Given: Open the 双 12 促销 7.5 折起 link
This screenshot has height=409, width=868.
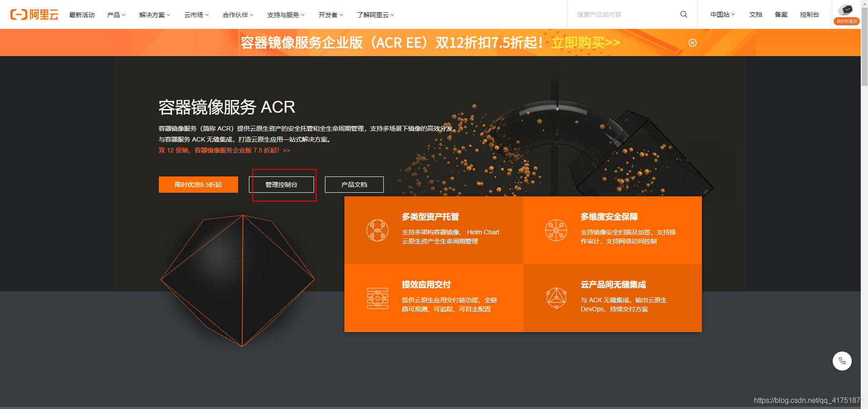Looking at the screenshot, I should (x=224, y=150).
